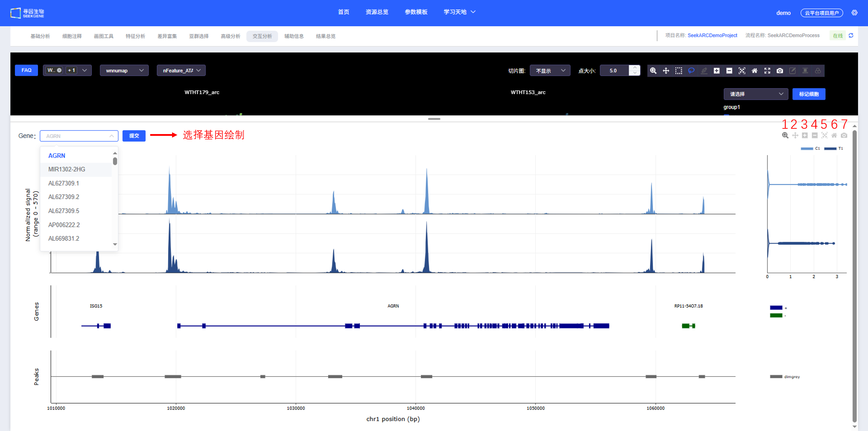Camera download icon in gene track toolbar

(x=844, y=135)
